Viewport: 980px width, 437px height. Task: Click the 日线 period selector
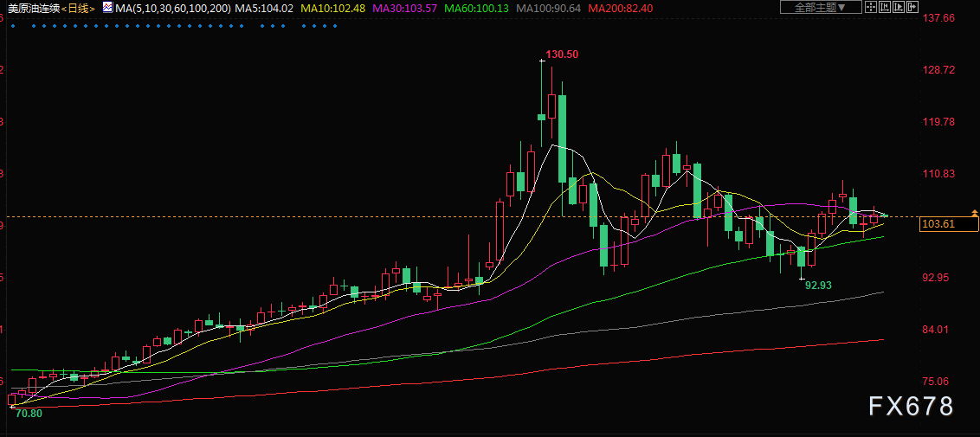tap(78, 8)
